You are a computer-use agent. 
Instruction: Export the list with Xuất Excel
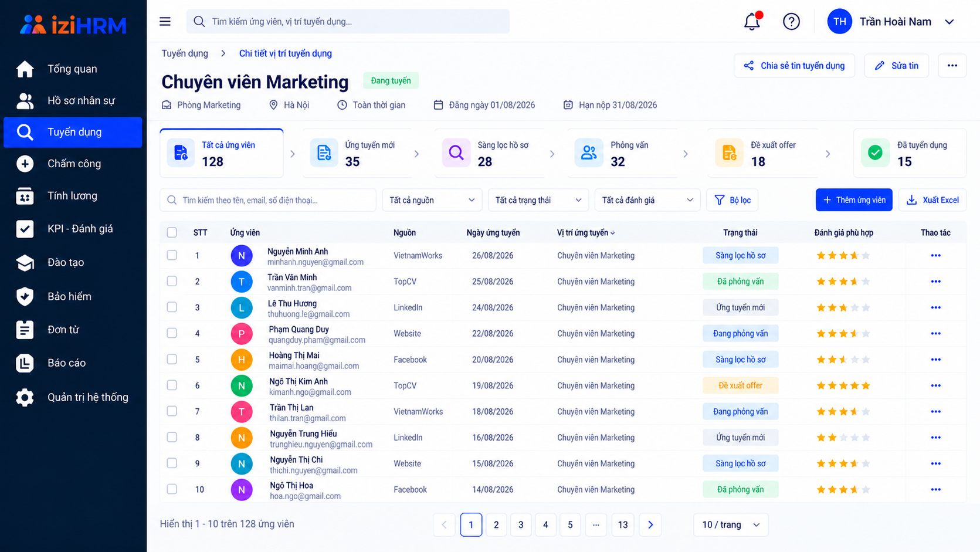(x=932, y=200)
